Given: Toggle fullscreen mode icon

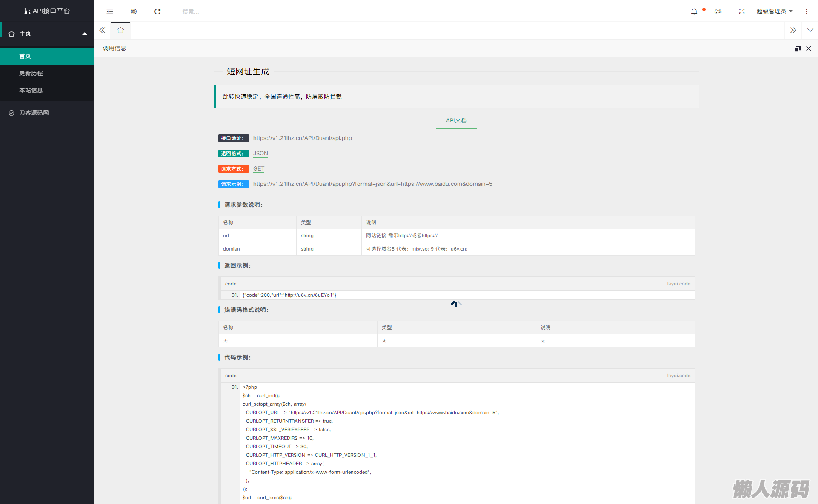Looking at the screenshot, I should click(742, 11).
